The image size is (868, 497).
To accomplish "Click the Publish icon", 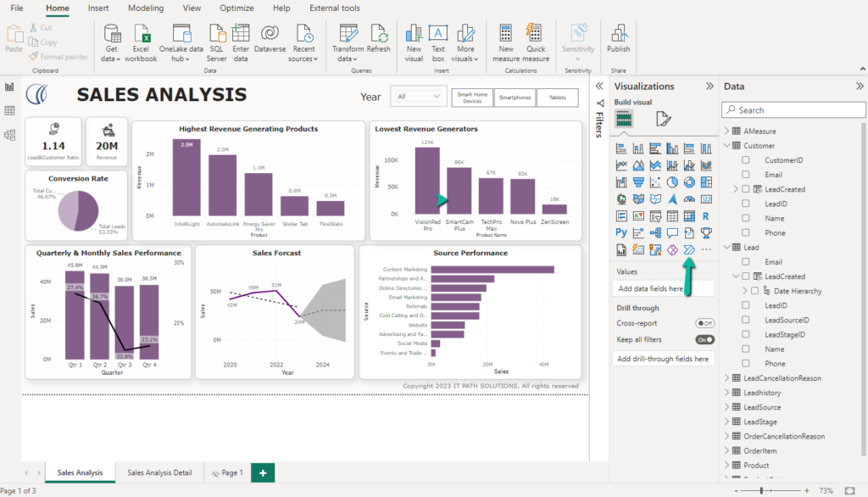I will click(x=618, y=34).
